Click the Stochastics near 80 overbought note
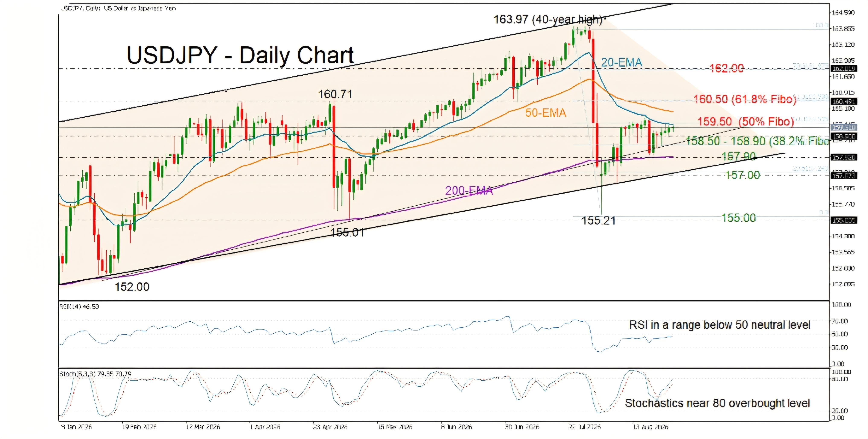868x439 pixels. [x=717, y=403]
